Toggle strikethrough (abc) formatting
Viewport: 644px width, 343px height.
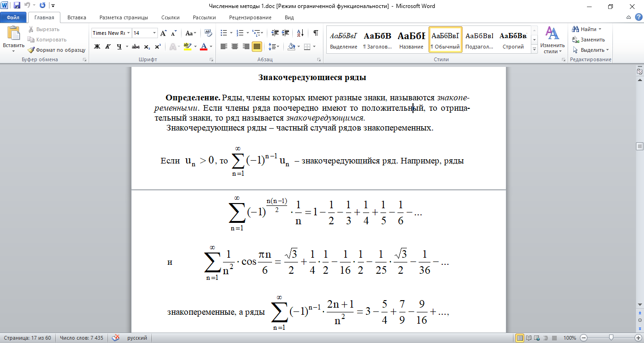(136, 47)
